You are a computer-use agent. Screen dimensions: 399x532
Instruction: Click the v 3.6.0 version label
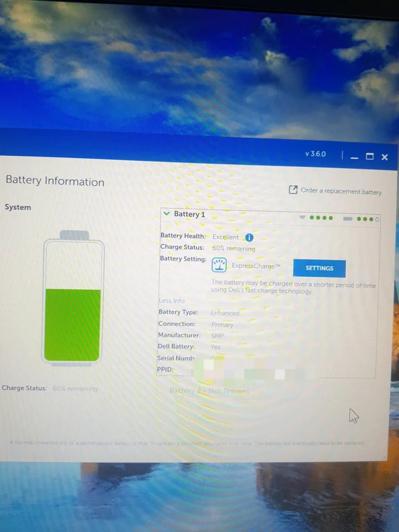[315, 154]
